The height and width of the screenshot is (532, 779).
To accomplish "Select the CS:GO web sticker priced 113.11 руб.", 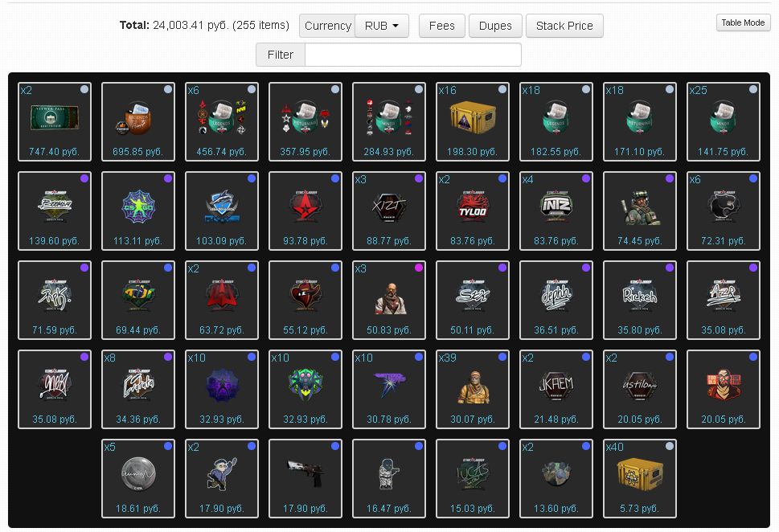I will tap(138, 211).
